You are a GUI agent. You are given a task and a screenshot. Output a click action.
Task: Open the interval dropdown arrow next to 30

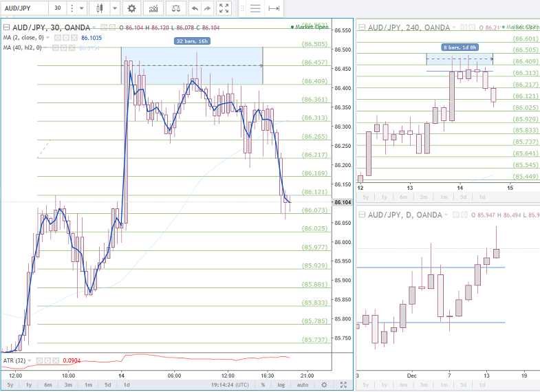pyautogui.click(x=82, y=8)
